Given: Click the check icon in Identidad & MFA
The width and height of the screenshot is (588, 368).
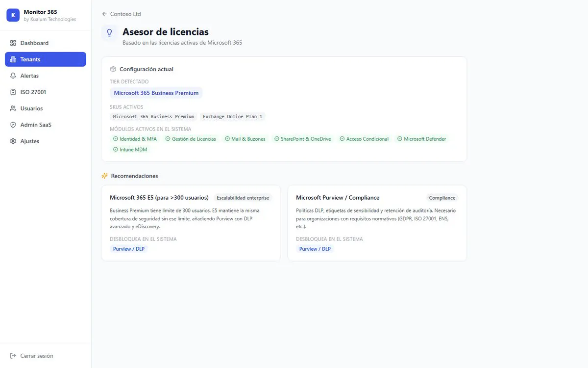Looking at the screenshot, I should tap(116, 139).
